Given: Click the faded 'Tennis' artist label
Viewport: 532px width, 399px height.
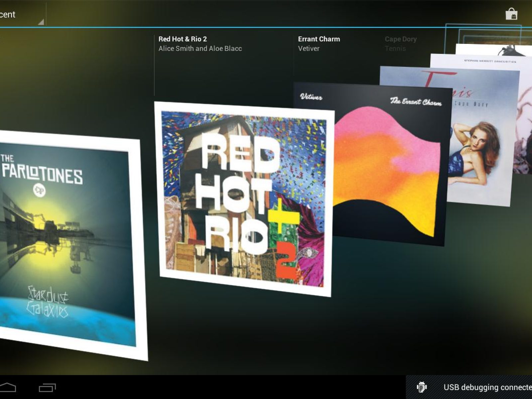Looking at the screenshot, I should point(395,49).
